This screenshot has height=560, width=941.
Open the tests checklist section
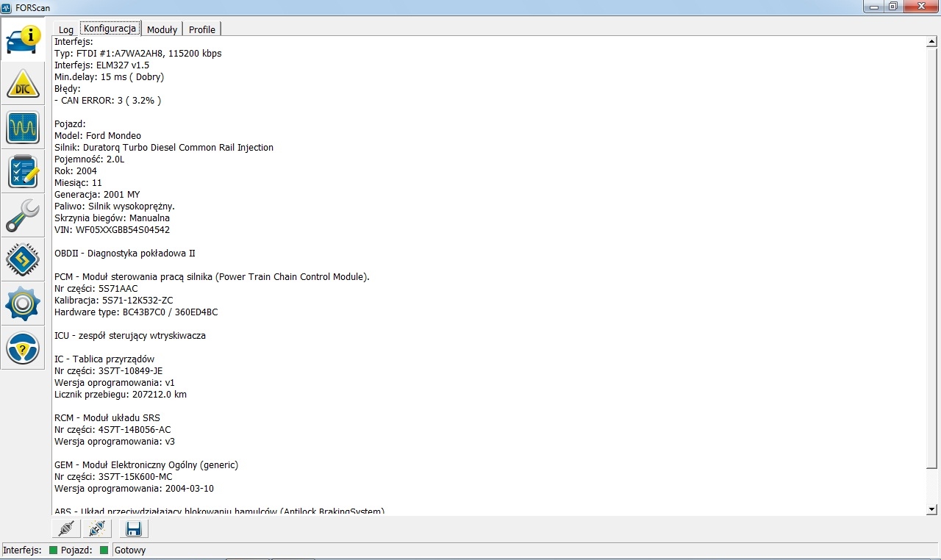23,172
